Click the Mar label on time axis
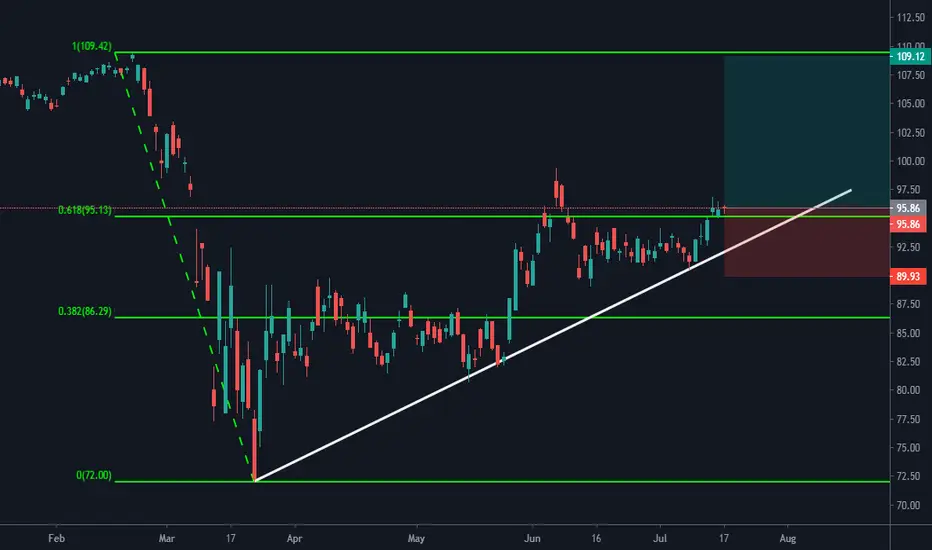The width and height of the screenshot is (932, 550). [x=167, y=538]
